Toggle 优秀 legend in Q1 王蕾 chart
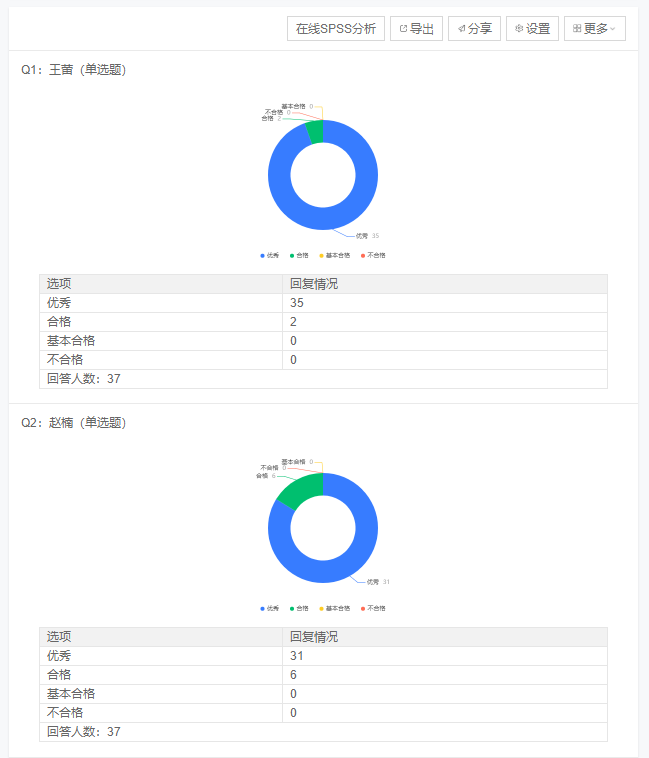The width and height of the screenshot is (649, 758). coord(270,255)
